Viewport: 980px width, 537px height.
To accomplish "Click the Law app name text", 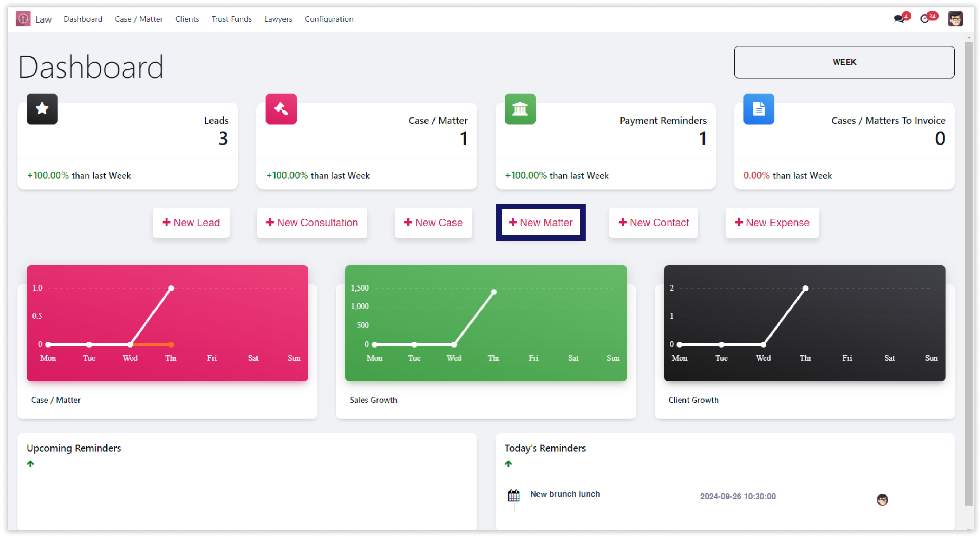I will (x=43, y=19).
